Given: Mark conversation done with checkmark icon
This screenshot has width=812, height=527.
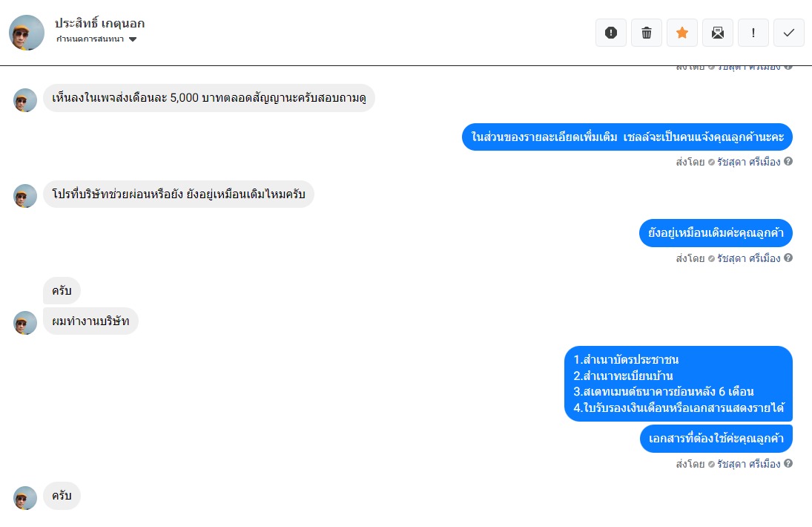Looking at the screenshot, I should coord(789,33).
